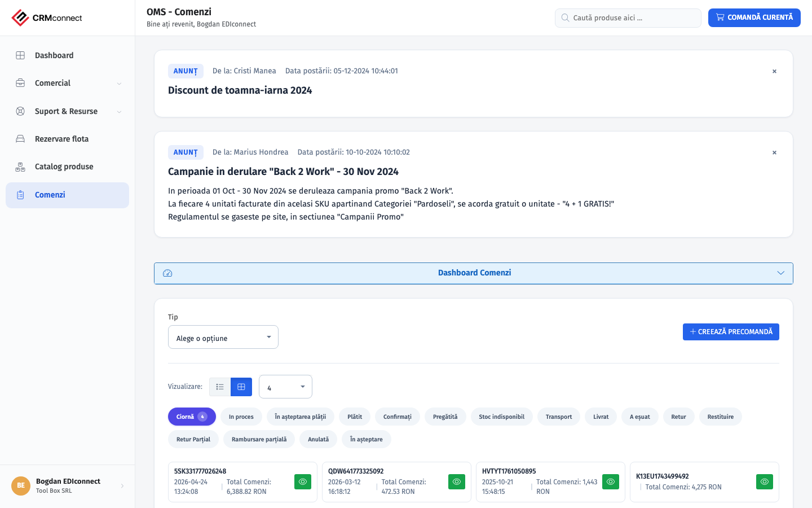
Task: Click 'Total Comenzi: 4,275 RON' text
Action: click(683, 487)
